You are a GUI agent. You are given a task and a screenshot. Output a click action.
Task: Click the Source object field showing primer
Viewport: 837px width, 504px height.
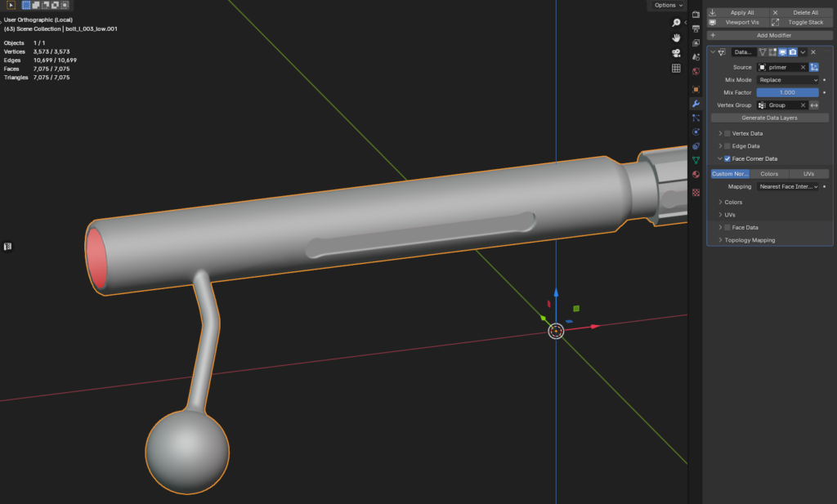782,67
